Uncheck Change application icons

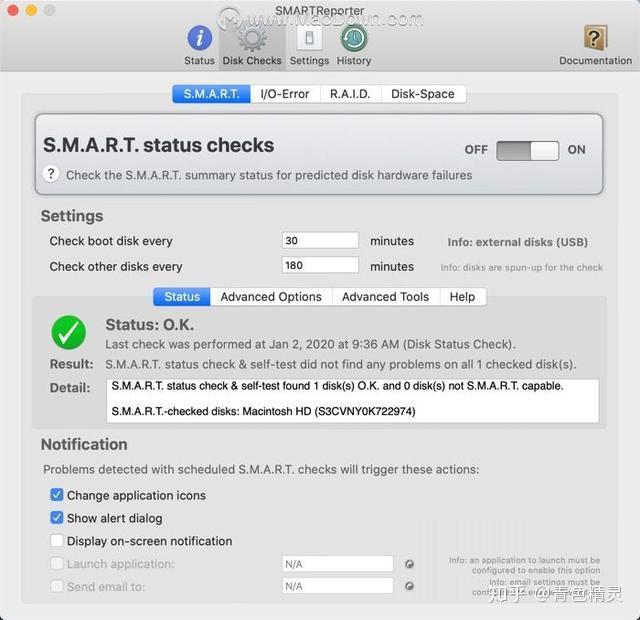(x=57, y=495)
